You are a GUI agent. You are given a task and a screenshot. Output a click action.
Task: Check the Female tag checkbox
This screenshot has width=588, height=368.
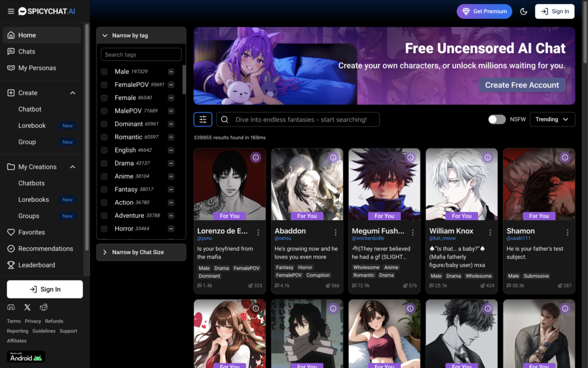(x=105, y=98)
